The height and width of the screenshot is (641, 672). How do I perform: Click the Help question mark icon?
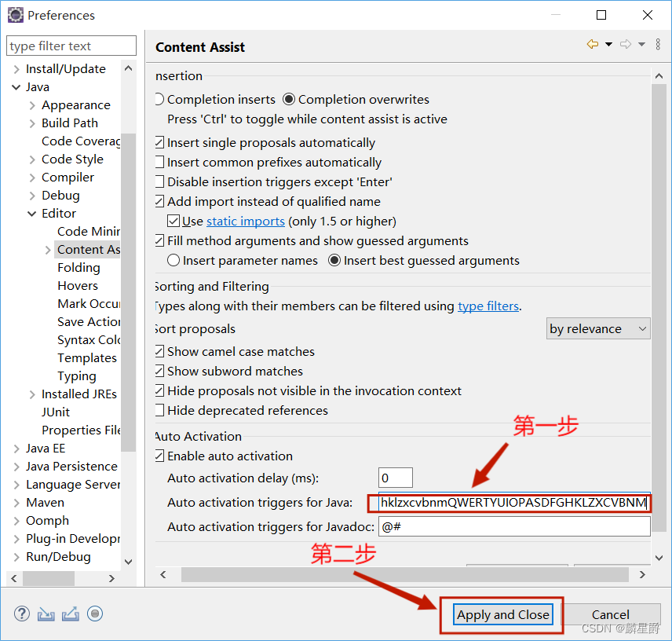tap(21, 614)
